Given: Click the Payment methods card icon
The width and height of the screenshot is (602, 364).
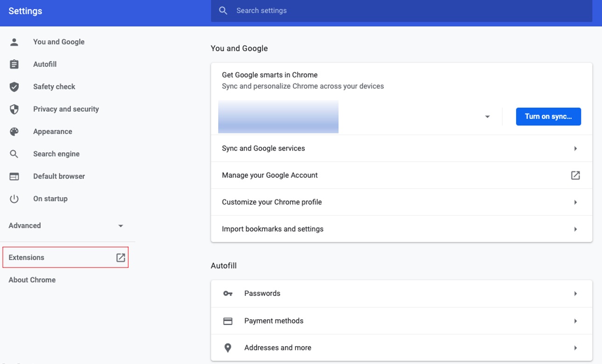Looking at the screenshot, I should pos(228,321).
